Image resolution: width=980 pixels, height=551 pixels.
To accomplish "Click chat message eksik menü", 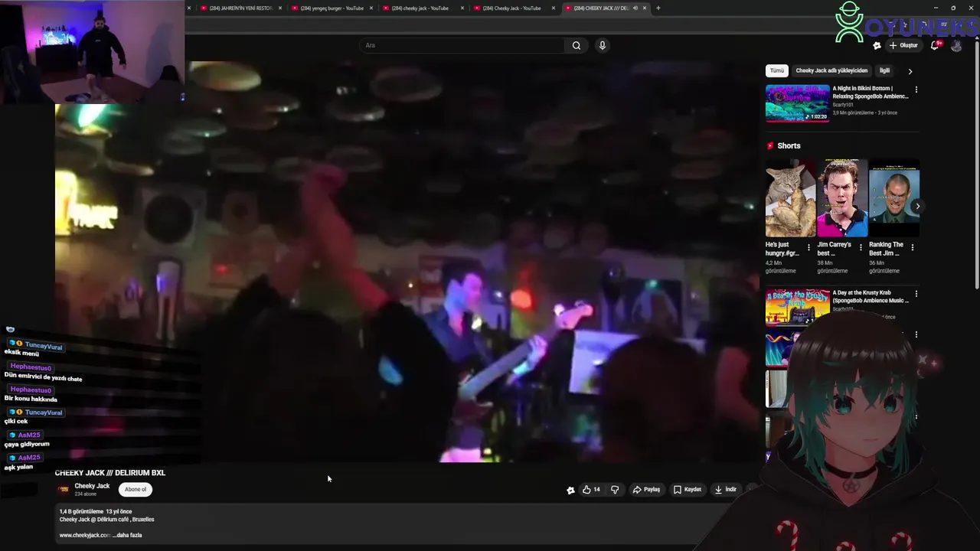I will coord(21,354).
